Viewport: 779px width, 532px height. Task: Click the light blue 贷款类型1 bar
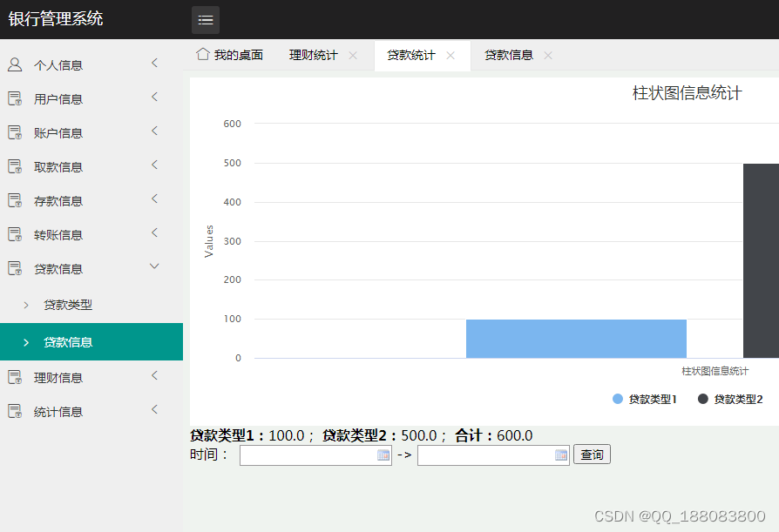(576, 339)
